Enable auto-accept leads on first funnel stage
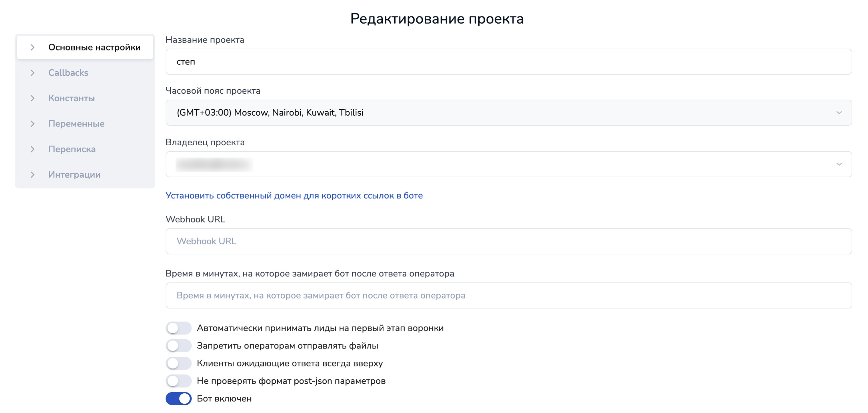Viewport: 868px width, 413px height. coord(178,328)
